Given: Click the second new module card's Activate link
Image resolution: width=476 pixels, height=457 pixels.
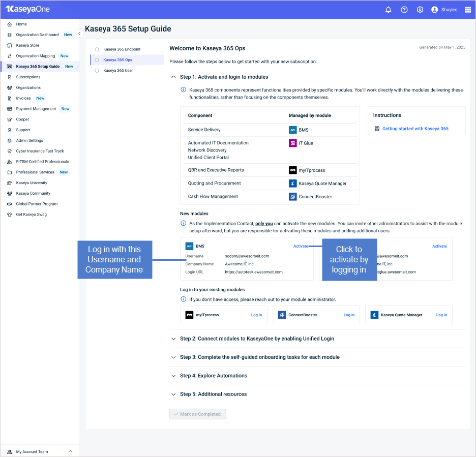Looking at the screenshot, I should (x=439, y=246).
